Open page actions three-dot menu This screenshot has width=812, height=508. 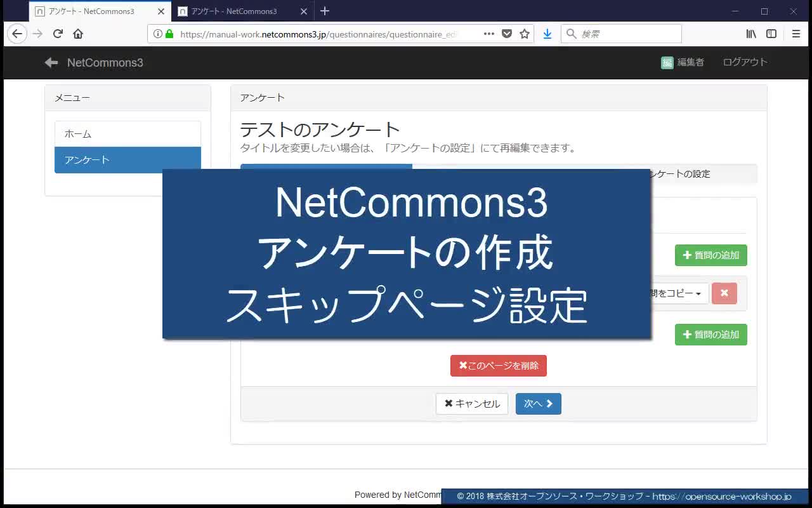click(488, 34)
